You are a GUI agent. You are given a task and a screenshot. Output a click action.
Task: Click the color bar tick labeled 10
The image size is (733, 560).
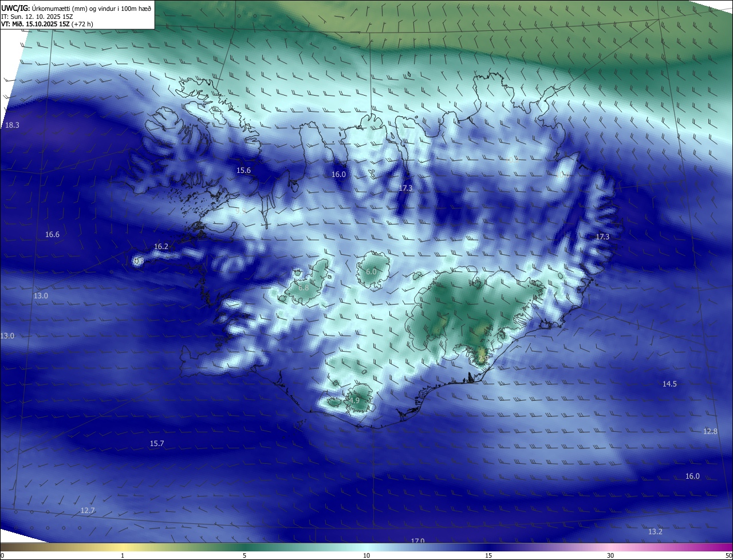(366, 555)
